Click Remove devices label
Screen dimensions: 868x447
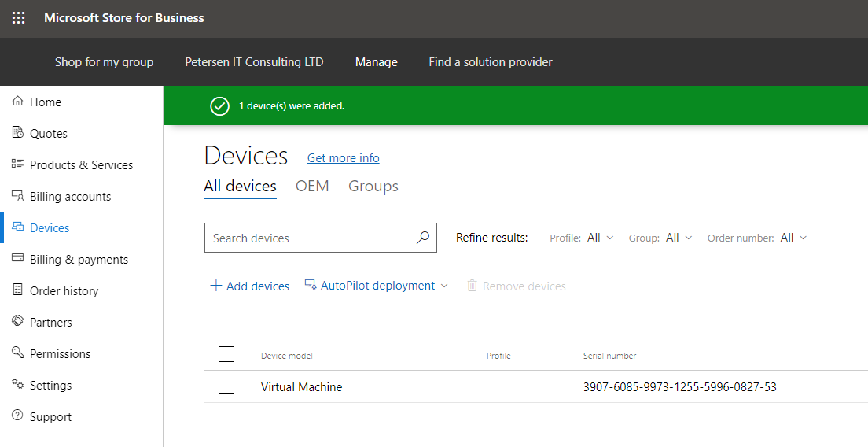point(524,286)
